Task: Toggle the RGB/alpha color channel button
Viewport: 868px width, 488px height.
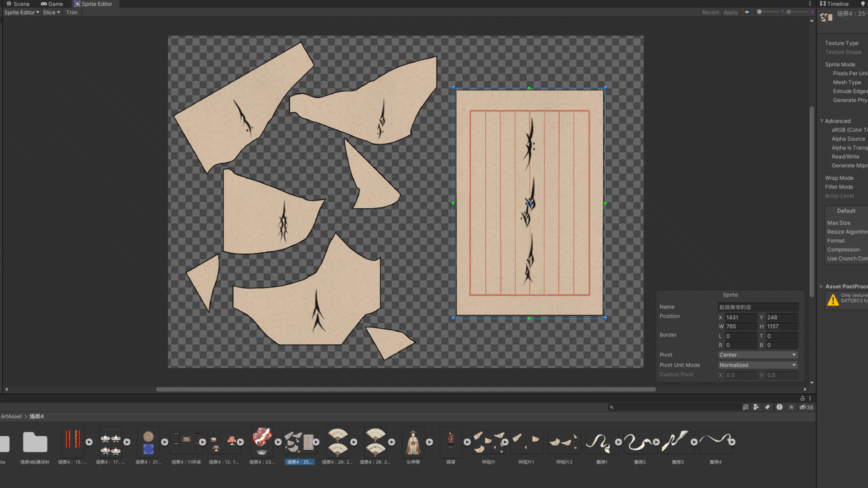Action: (x=747, y=12)
